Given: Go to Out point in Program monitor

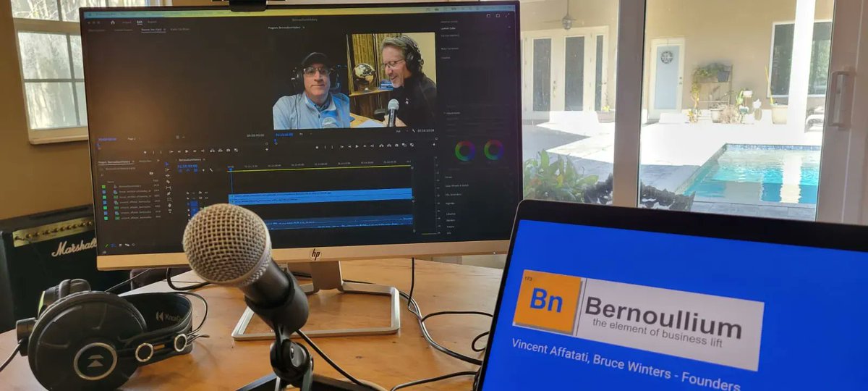Looking at the screenshot, I should click(372, 146).
